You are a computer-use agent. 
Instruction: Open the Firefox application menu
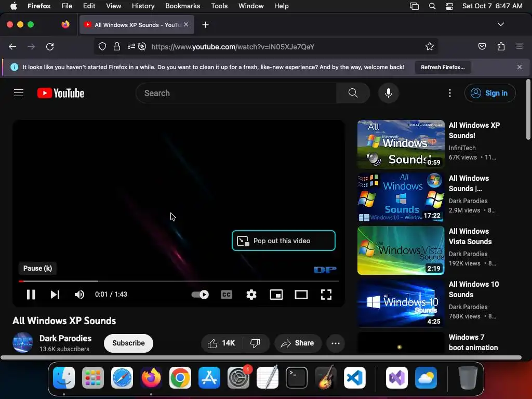[520, 46]
